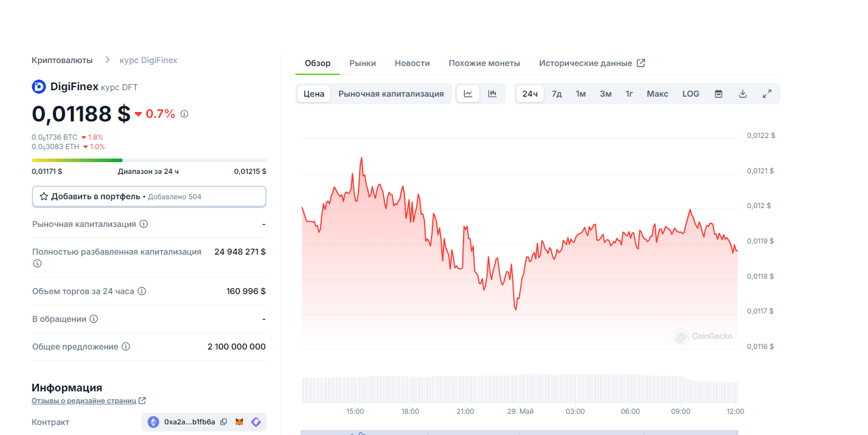Show info for Общее предложение
This screenshot has width=868, height=435.
point(126,347)
